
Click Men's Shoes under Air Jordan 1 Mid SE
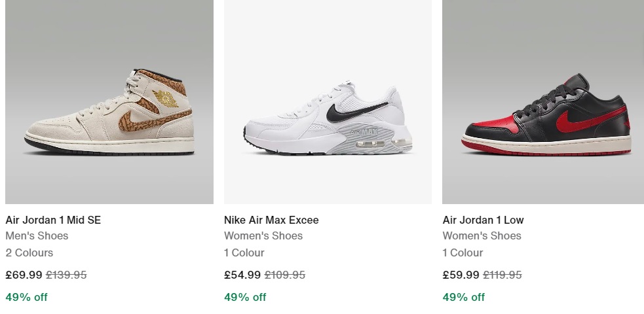point(37,235)
